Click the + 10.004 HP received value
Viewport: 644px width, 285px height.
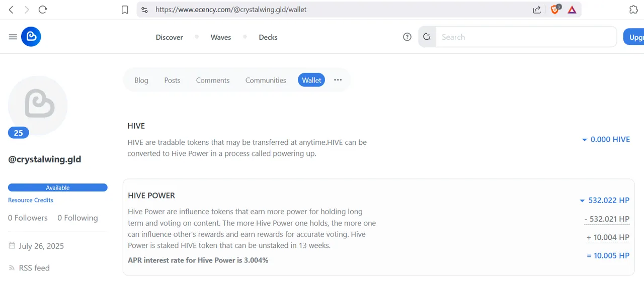(x=608, y=237)
